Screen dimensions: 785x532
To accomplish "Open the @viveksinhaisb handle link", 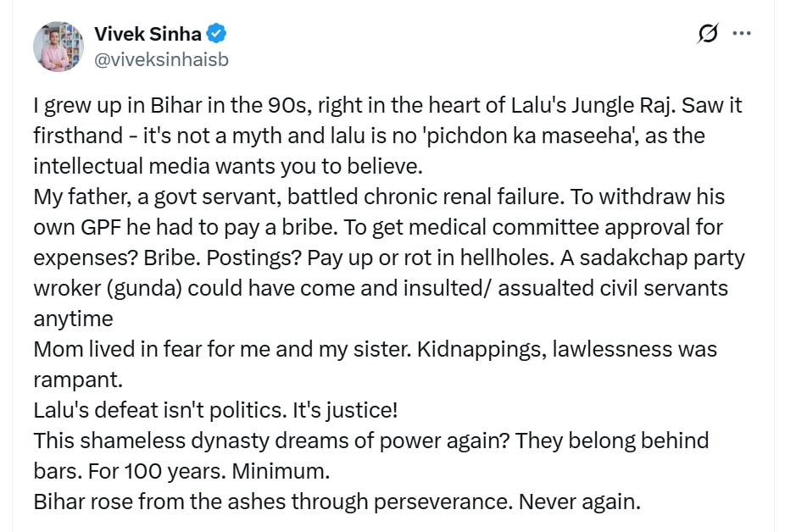I will 161,60.
